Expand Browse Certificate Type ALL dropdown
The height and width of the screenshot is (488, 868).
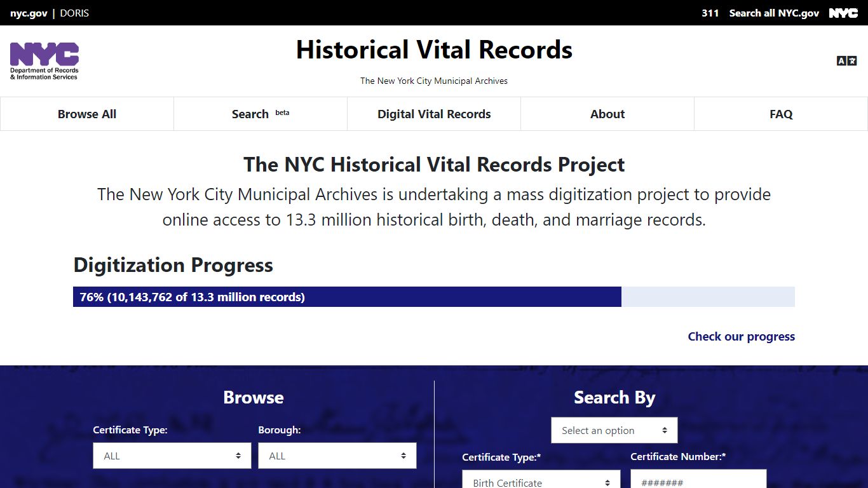pyautogui.click(x=172, y=456)
